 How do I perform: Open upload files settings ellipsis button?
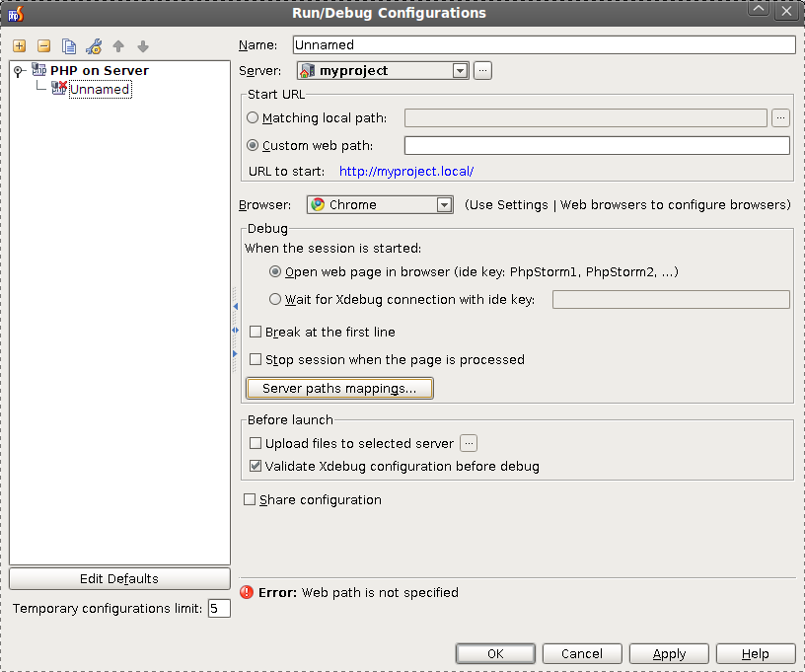469,443
